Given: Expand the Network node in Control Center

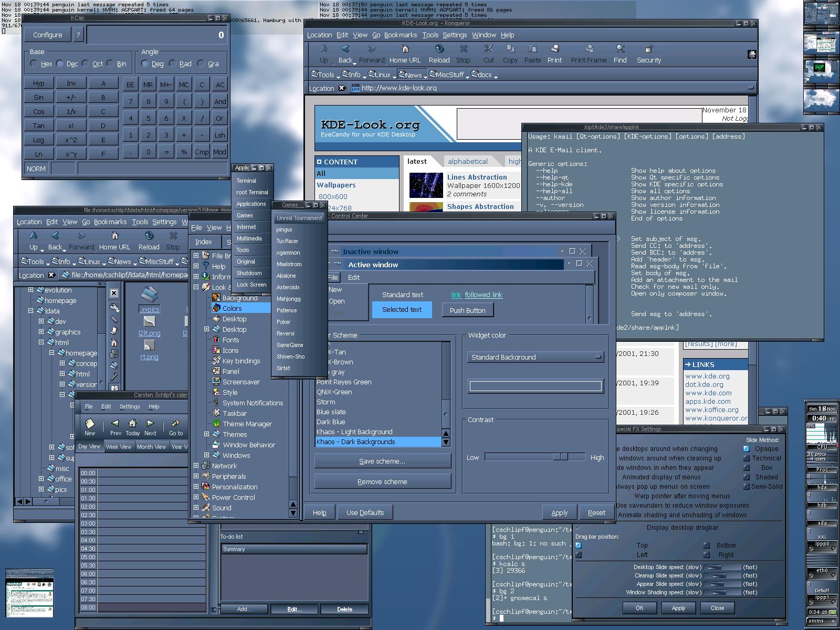Looking at the screenshot, I should coord(196,466).
